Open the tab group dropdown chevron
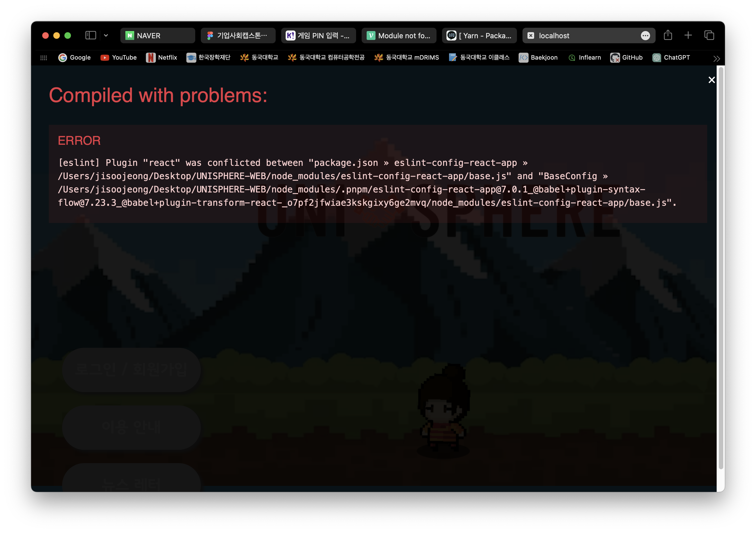The width and height of the screenshot is (756, 533). coord(106,35)
